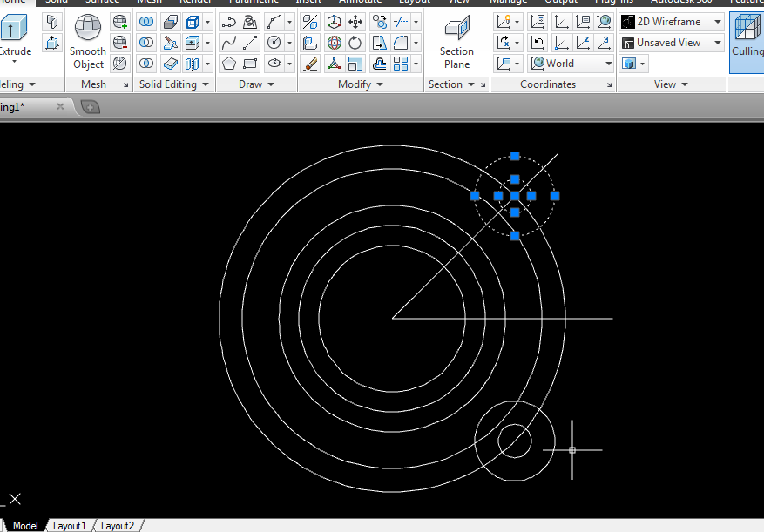
Task: Open the Coordinates panel dialog launcher arrow
Action: pyautogui.click(x=609, y=84)
